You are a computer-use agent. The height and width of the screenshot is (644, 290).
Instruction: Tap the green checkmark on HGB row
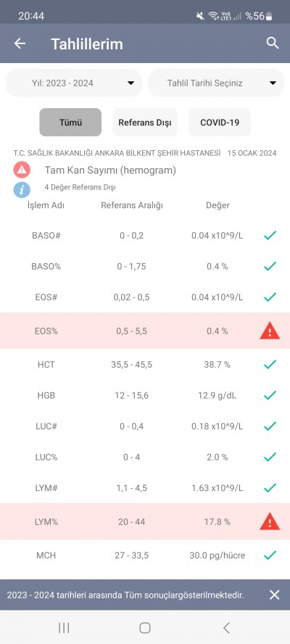pyautogui.click(x=270, y=395)
